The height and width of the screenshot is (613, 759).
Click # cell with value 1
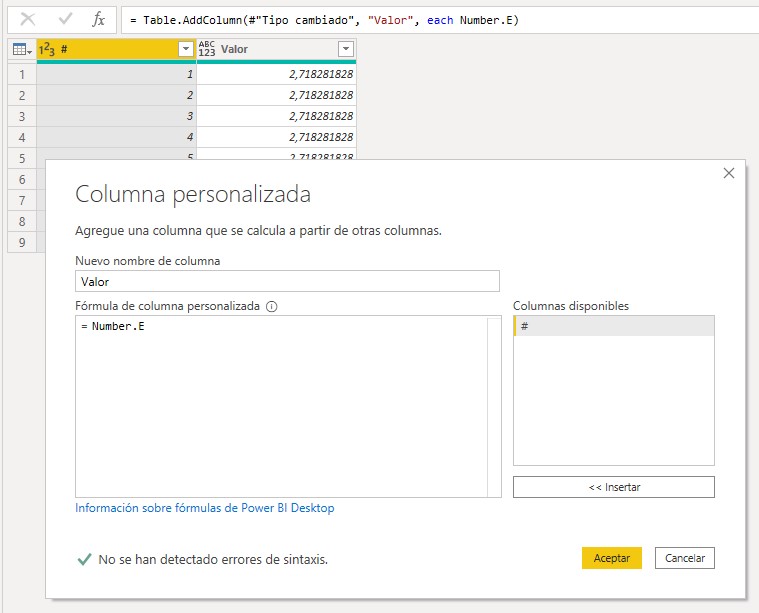point(117,74)
